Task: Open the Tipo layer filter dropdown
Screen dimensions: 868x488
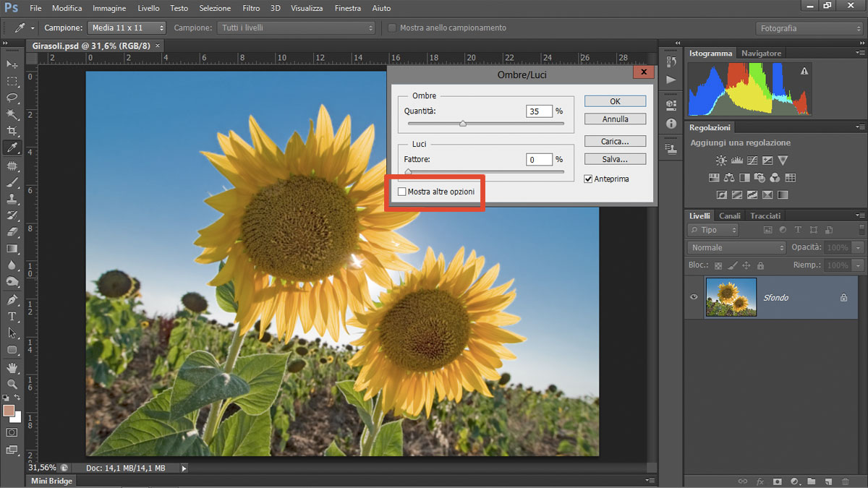Action: pos(713,230)
